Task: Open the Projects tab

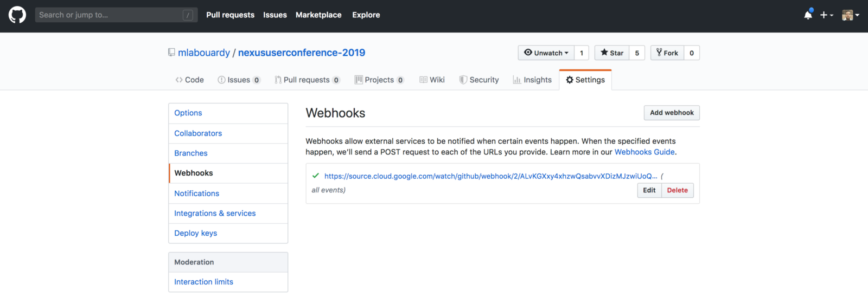Action: tap(379, 80)
